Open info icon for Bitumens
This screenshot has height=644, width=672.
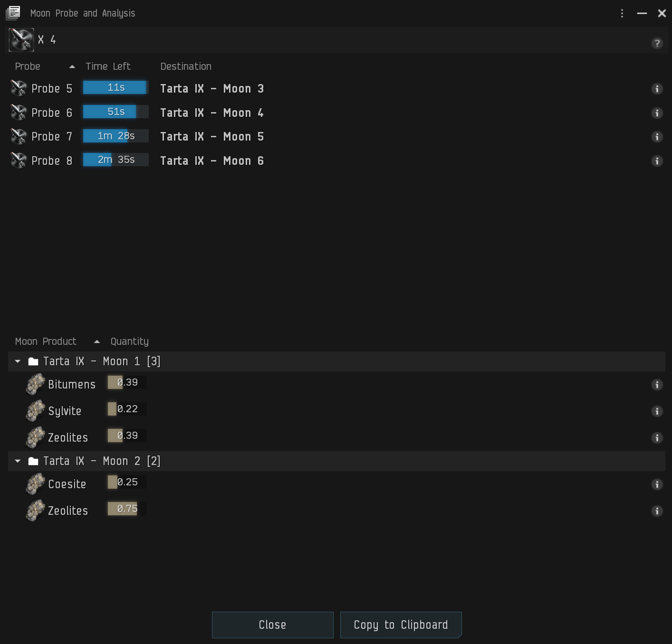[657, 385]
